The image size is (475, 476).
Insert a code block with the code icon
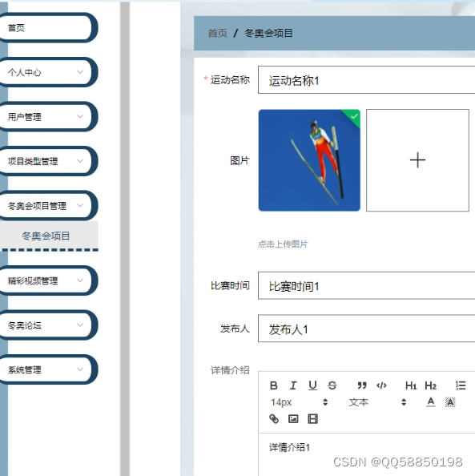coord(381,385)
